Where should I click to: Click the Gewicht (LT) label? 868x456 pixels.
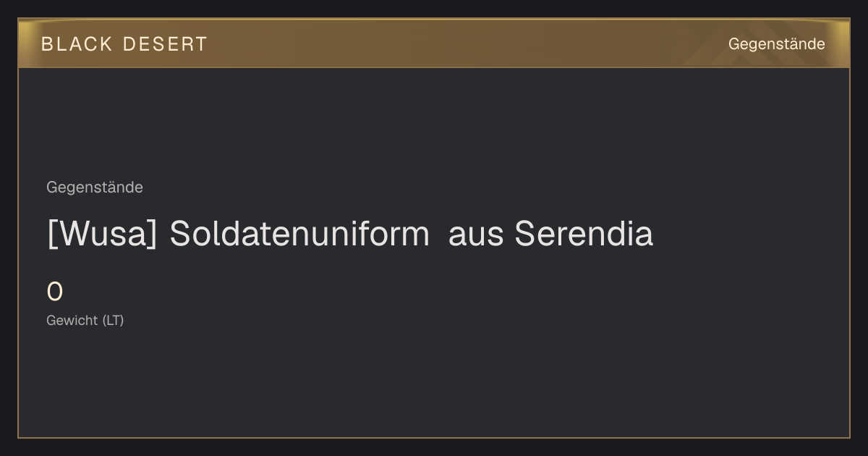(85, 321)
